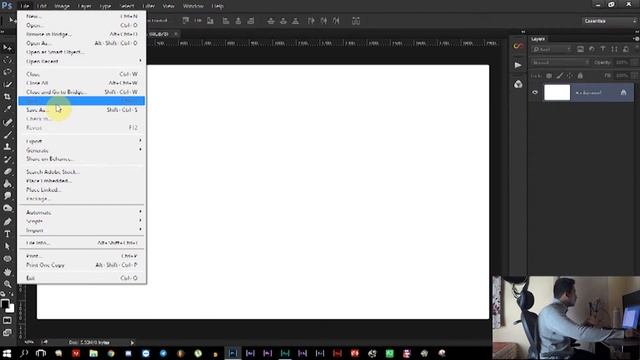The width and height of the screenshot is (640, 360).
Task: Filter layers by pixel layers icon
Action: tap(580, 49)
